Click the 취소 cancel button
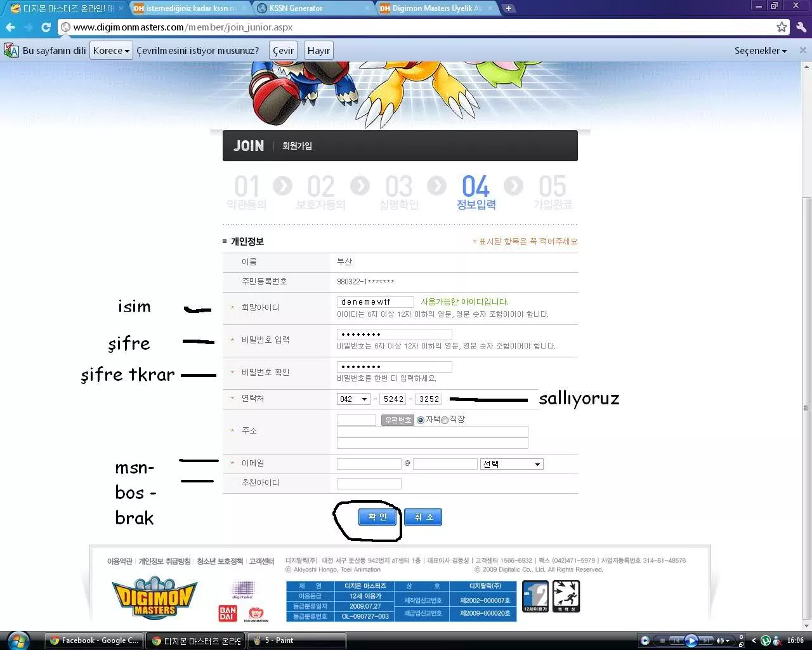Image resolution: width=812 pixels, height=650 pixels. point(423,517)
